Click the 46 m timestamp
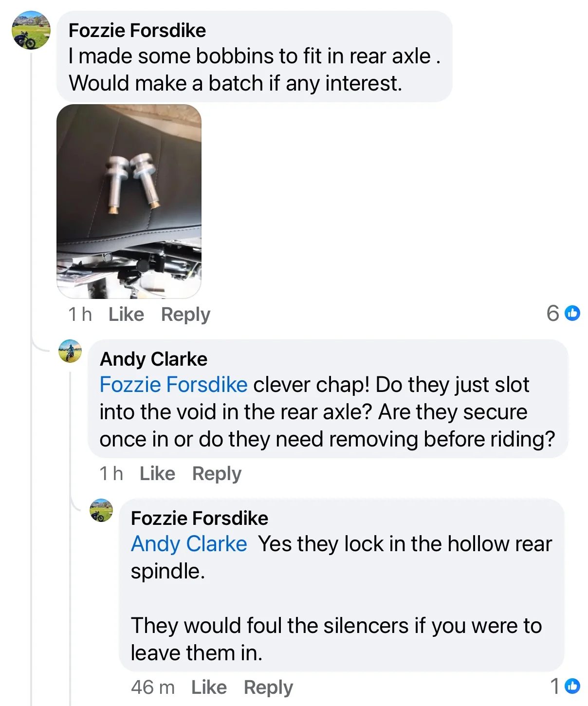Image resolution: width=588 pixels, height=706 pixels. coord(152,687)
